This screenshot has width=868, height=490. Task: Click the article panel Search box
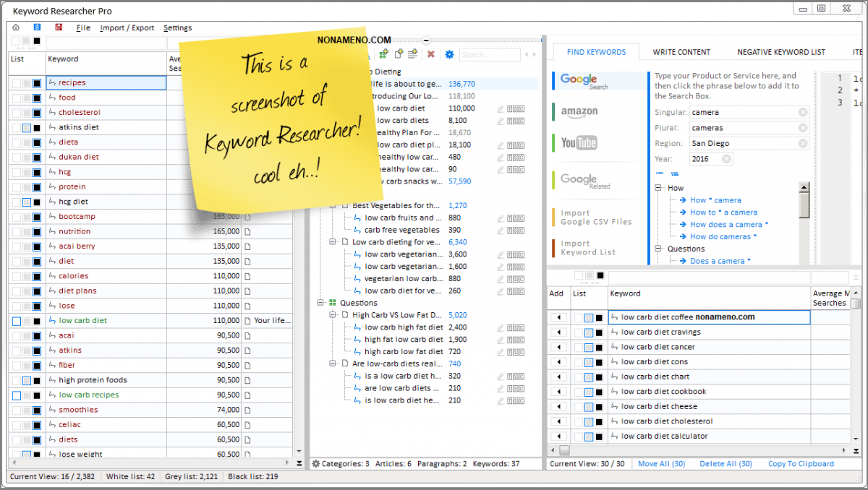pyautogui.click(x=489, y=54)
